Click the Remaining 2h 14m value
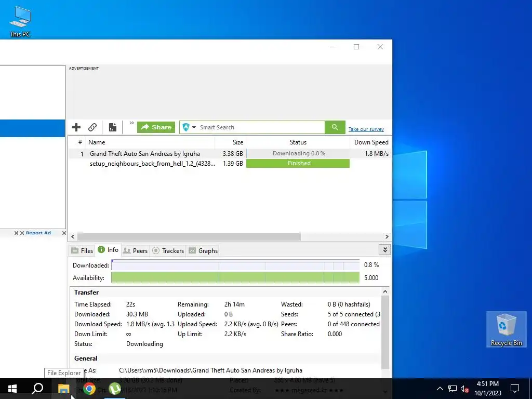 (x=234, y=304)
